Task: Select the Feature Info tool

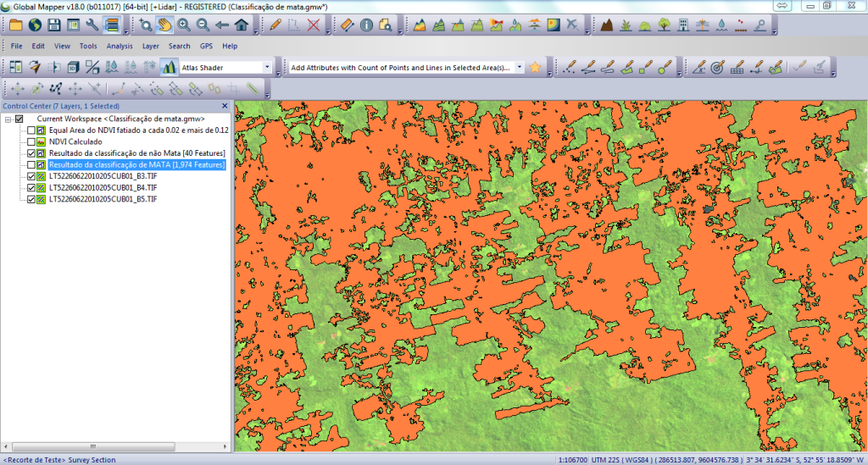Action: [x=367, y=25]
